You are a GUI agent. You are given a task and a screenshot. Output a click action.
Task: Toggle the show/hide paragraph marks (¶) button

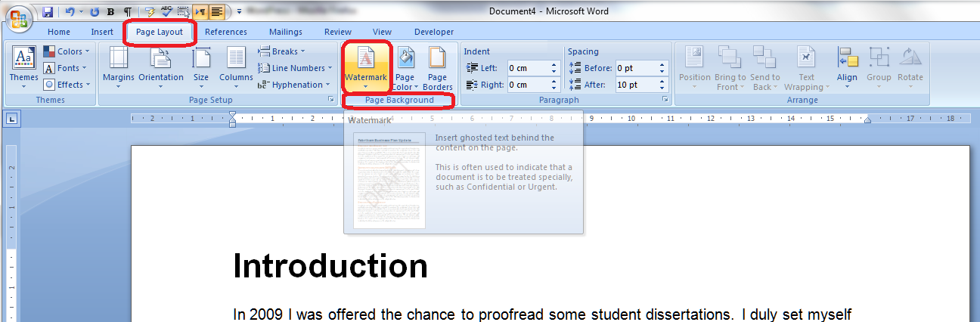[127, 12]
